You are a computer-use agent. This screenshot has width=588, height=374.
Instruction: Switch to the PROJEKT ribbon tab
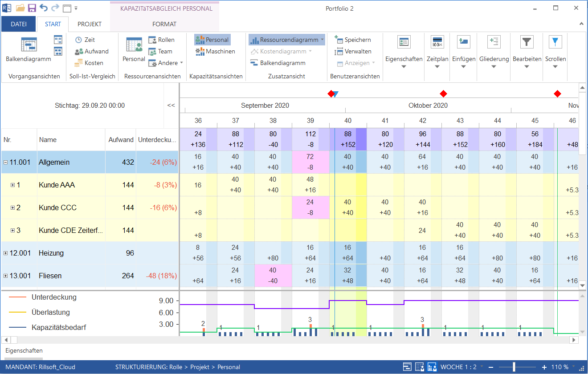click(90, 24)
